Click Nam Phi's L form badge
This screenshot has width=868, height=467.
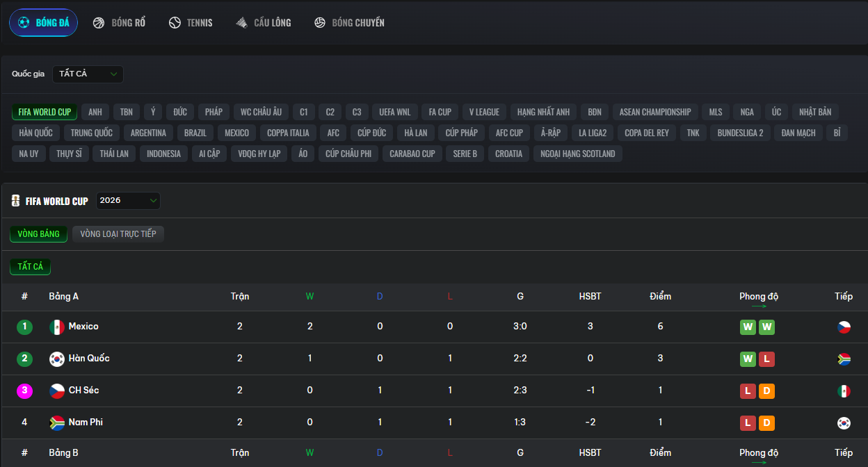pos(748,423)
